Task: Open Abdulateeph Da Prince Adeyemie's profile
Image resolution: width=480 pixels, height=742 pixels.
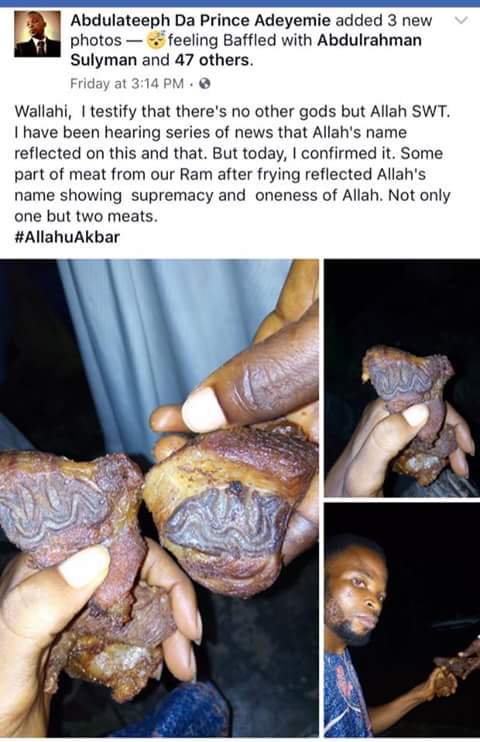Action: (x=201, y=20)
